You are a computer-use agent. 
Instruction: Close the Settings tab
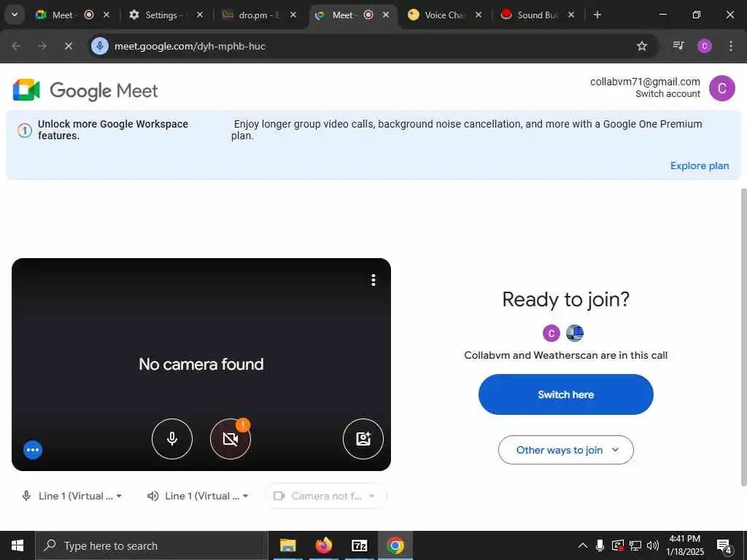point(200,15)
